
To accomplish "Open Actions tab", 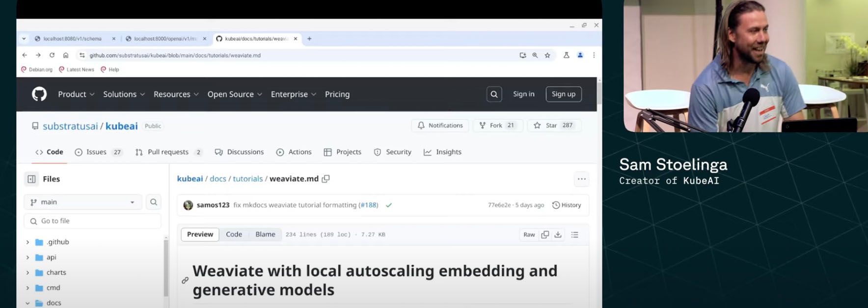I will [x=294, y=152].
